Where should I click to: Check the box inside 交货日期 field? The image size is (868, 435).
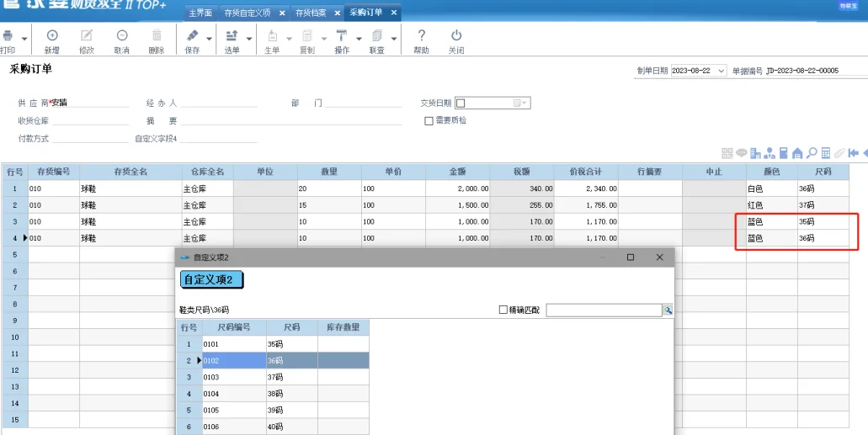point(461,103)
